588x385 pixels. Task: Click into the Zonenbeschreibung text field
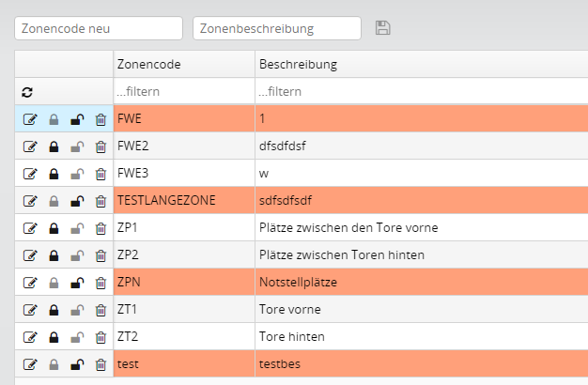277,28
